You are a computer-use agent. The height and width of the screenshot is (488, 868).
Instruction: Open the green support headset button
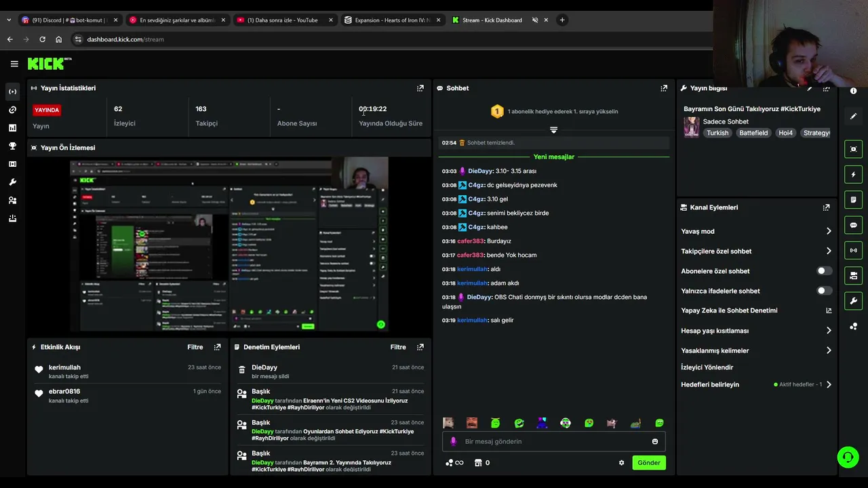tap(848, 457)
